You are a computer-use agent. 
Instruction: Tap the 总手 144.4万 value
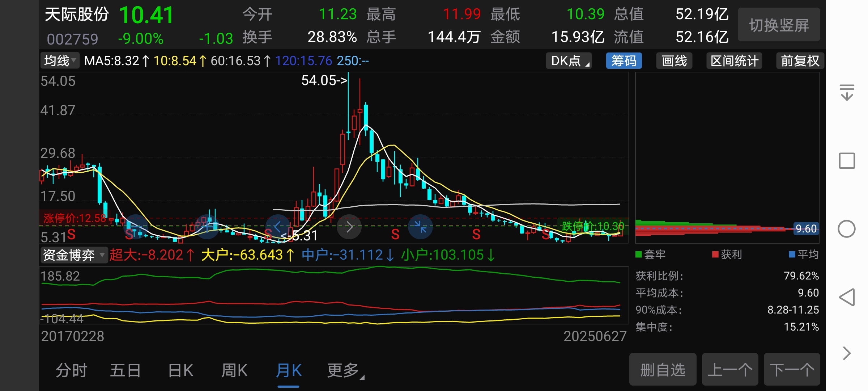tap(454, 37)
